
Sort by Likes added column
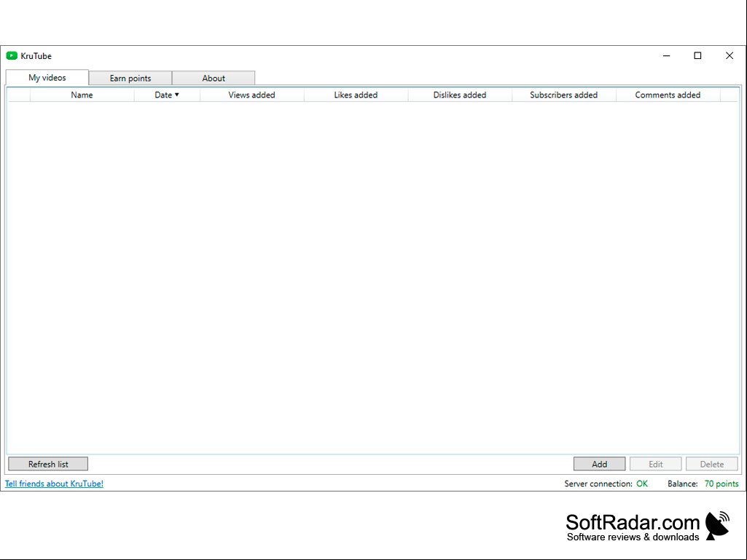pyautogui.click(x=356, y=95)
